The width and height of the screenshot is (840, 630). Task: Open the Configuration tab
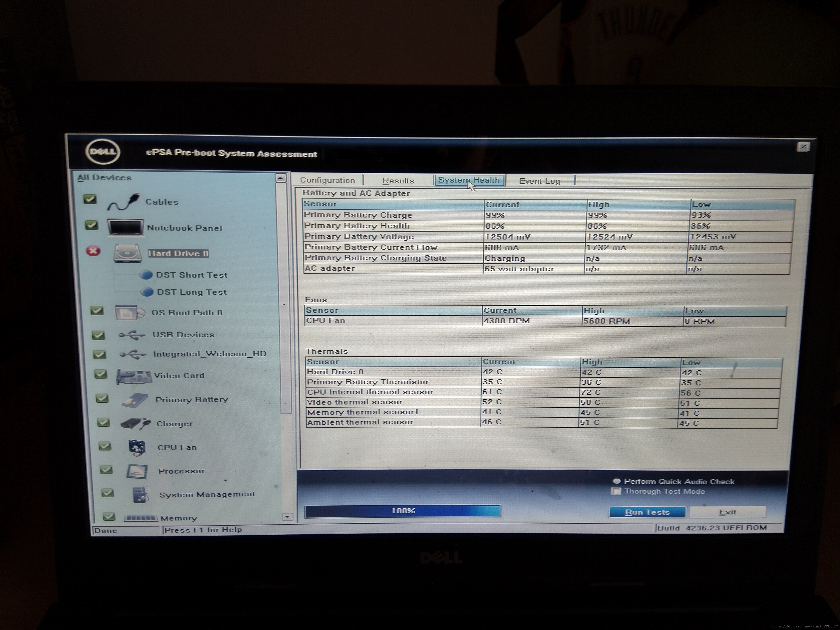pyautogui.click(x=327, y=180)
